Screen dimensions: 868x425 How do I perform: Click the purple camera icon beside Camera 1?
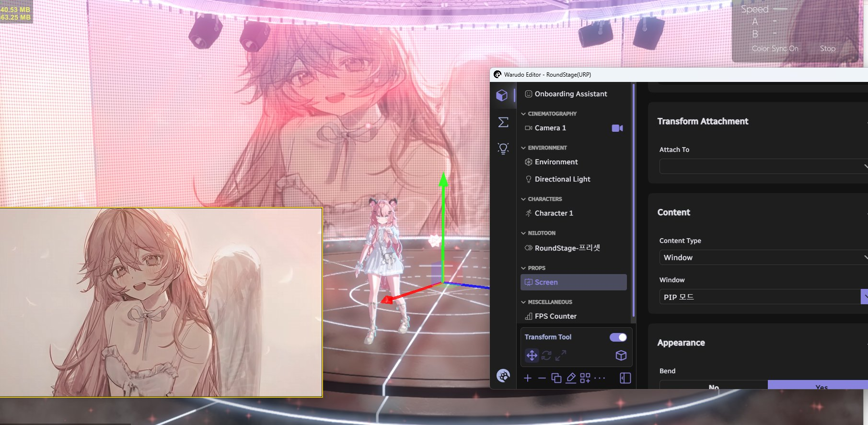click(617, 128)
